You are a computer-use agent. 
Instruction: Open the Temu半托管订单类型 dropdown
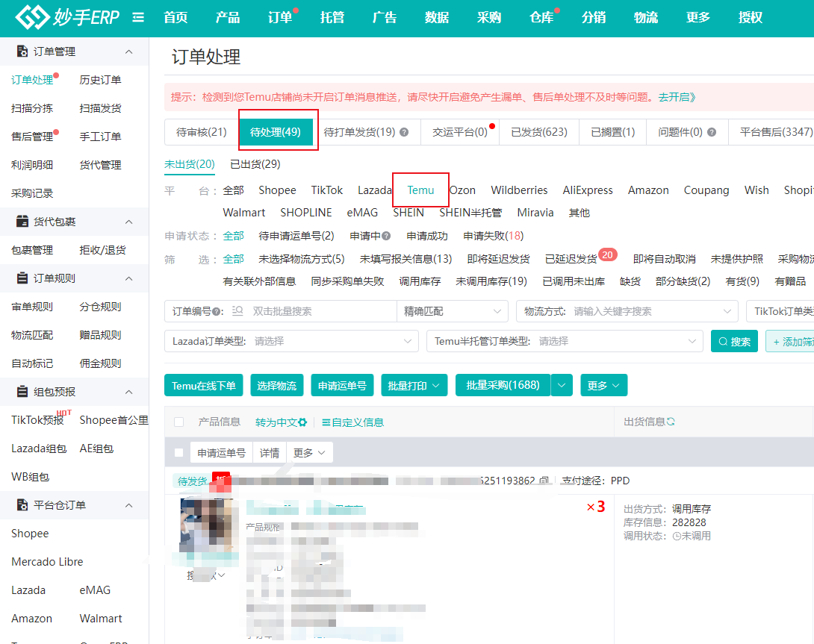(565, 341)
